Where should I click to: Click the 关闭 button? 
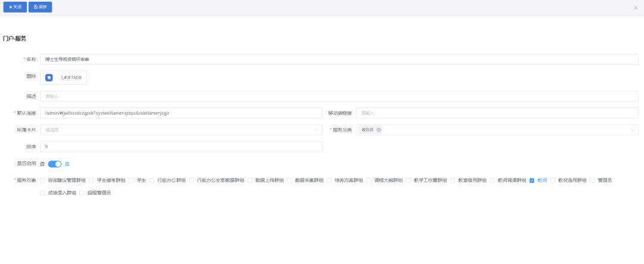point(15,7)
